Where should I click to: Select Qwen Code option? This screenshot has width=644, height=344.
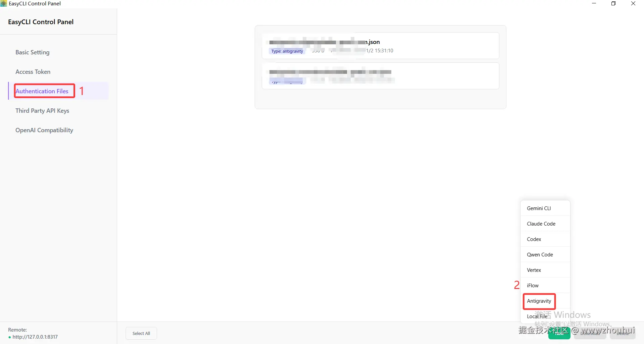click(545, 254)
